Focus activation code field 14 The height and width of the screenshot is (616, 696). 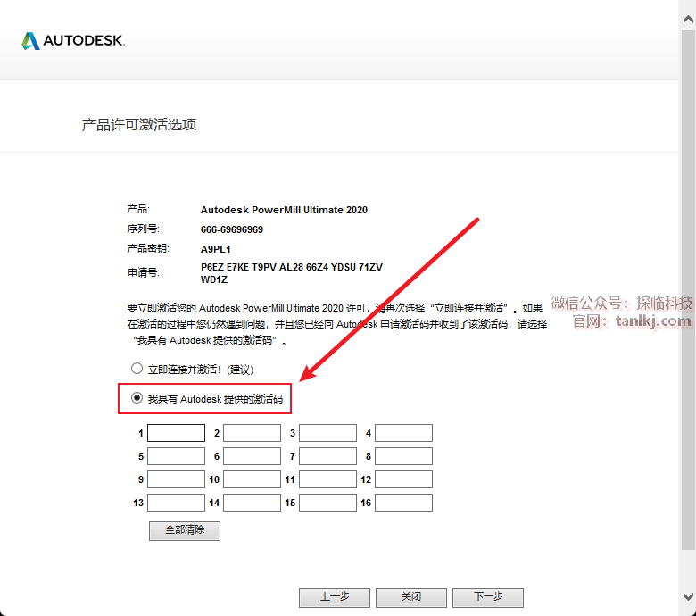[253, 503]
